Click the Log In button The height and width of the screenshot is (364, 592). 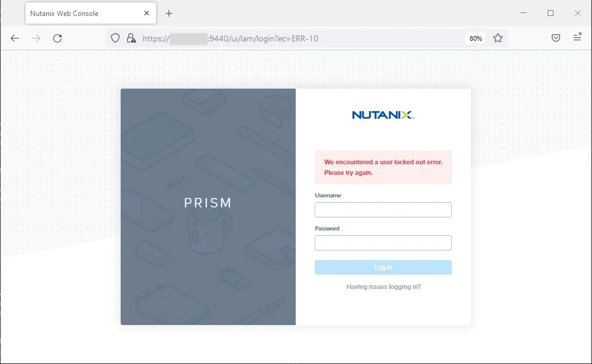(x=383, y=268)
